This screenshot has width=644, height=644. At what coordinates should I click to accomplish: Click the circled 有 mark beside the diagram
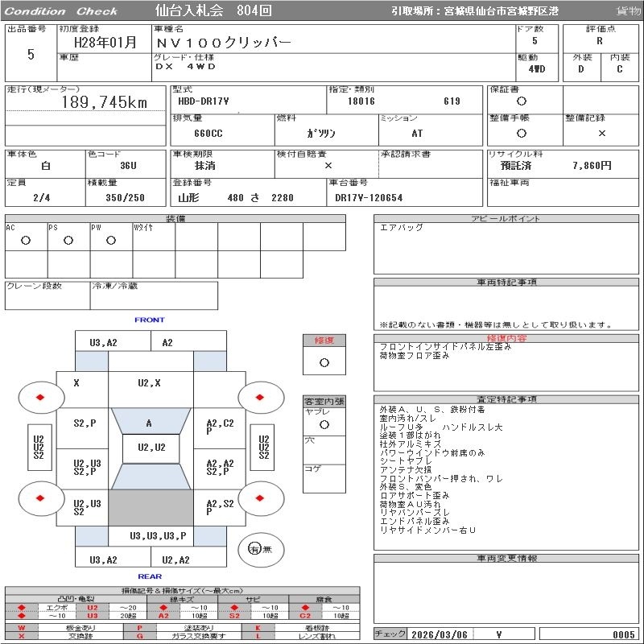point(255,549)
